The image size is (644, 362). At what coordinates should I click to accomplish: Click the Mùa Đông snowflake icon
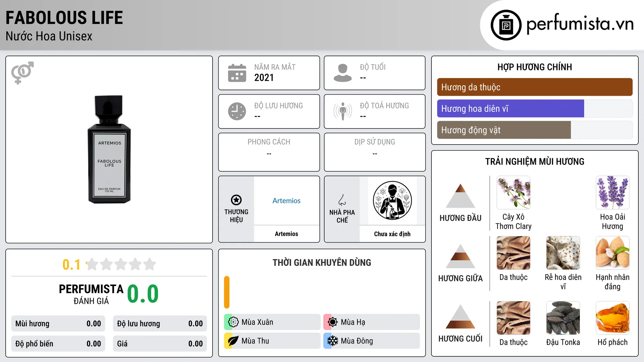333,341
